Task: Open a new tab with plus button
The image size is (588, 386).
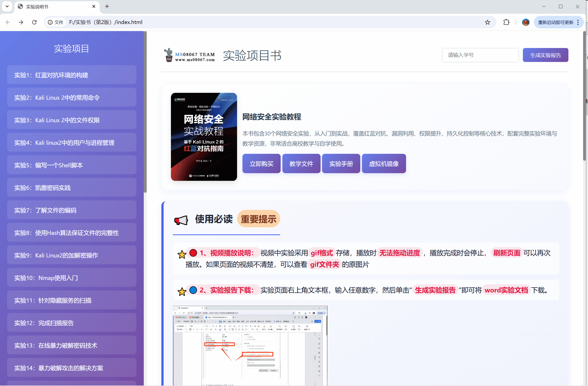Action: point(107,6)
